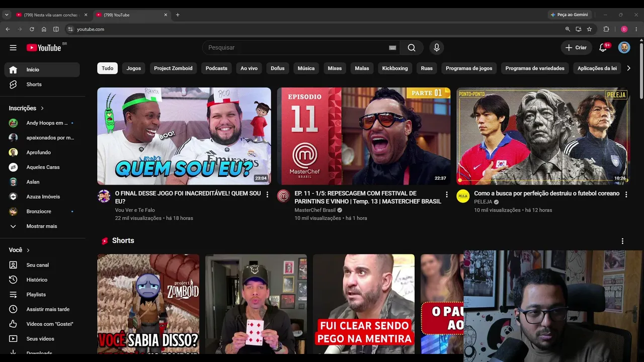Expand the Inscrições section
This screenshot has height=362, width=644.
tap(26, 108)
